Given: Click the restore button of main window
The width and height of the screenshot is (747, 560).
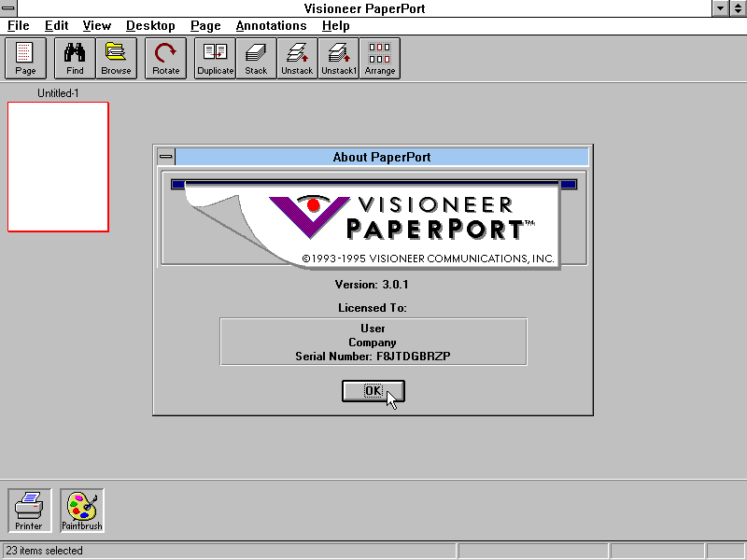Looking at the screenshot, I should (x=738, y=8).
